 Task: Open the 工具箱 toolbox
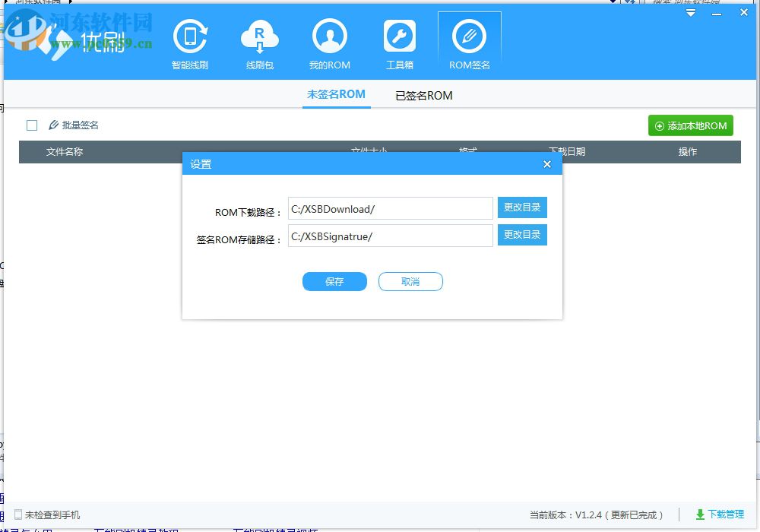pyautogui.click(x=400, y=43)
